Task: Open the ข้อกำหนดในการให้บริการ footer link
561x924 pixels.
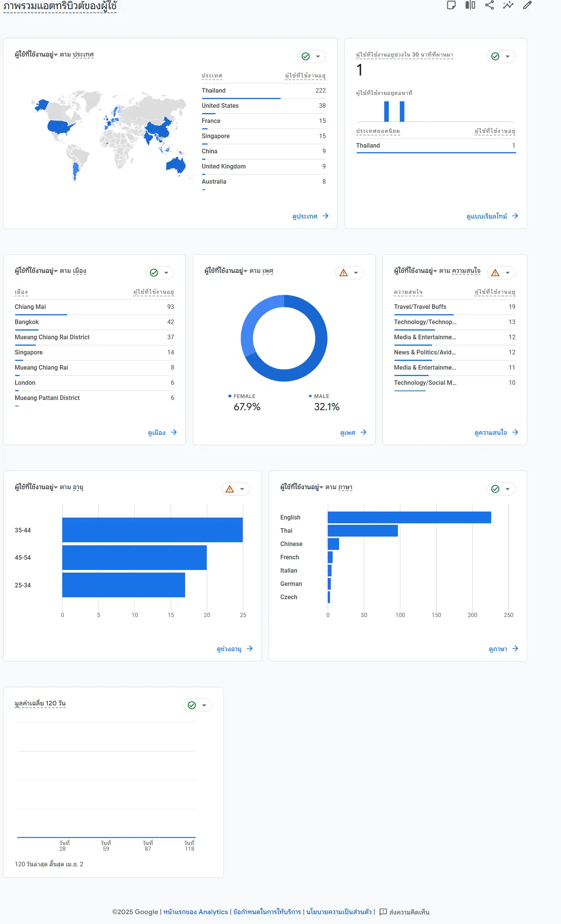Action: click(267, 912)
